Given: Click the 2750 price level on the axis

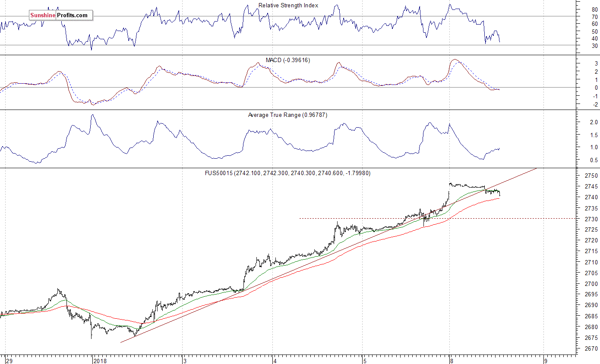Looking at the screenshot, I should click(591, 176).
